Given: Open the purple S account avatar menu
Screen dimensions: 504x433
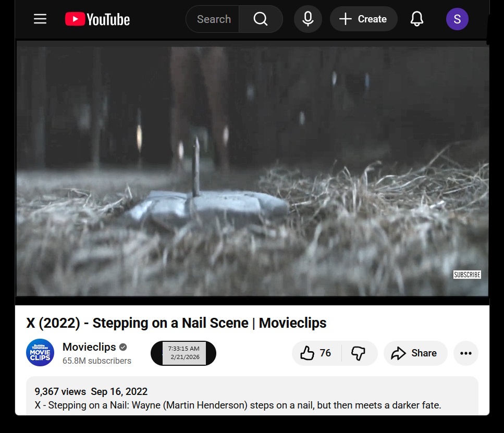Looking at the screenshot, I should pos(457,19).
